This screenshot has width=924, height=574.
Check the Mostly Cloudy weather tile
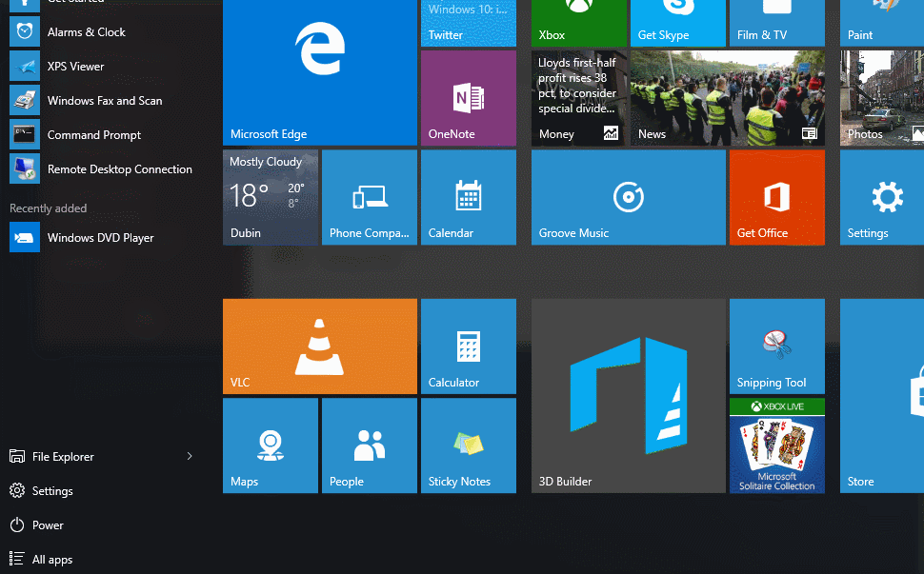pyautogui.click(x=270, y=197)
